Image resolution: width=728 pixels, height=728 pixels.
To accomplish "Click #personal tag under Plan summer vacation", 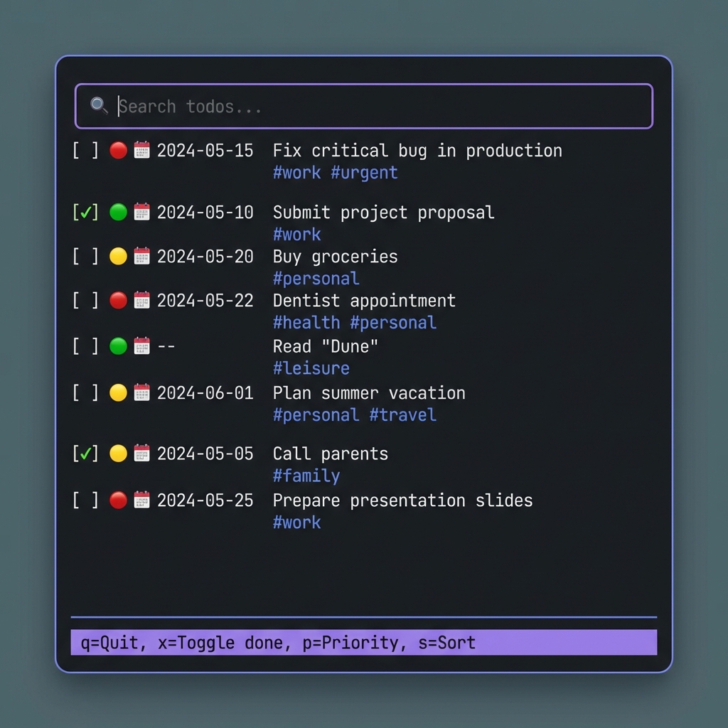I will pos(316,415).
